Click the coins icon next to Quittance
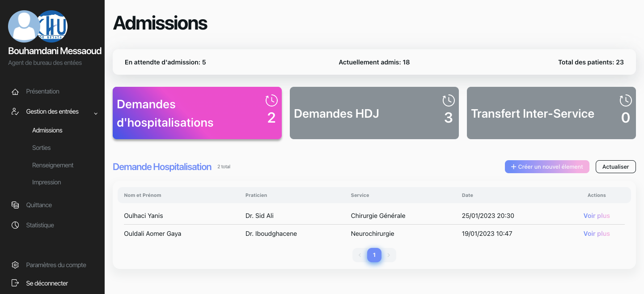644x294 pixels. point(15,205)
